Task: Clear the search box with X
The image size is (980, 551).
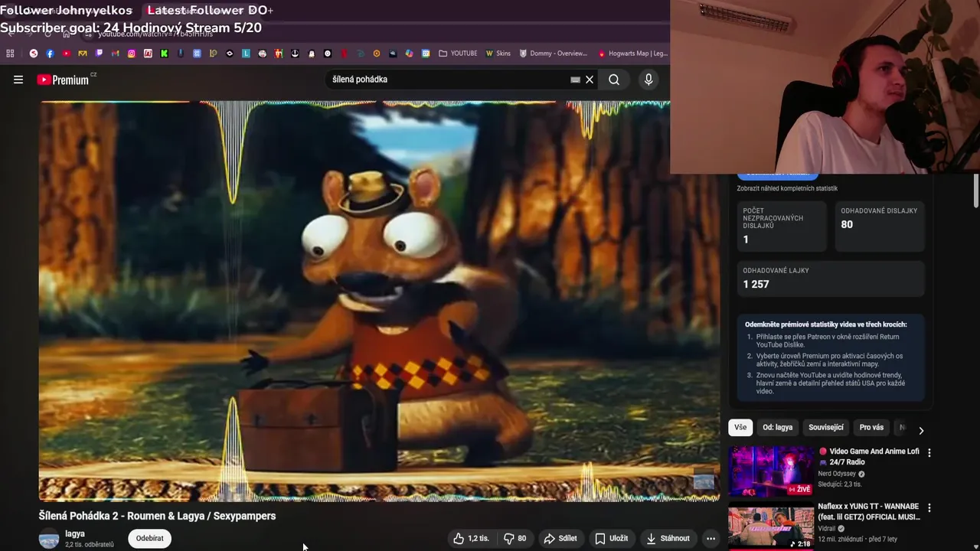Action: coord(590,80)
